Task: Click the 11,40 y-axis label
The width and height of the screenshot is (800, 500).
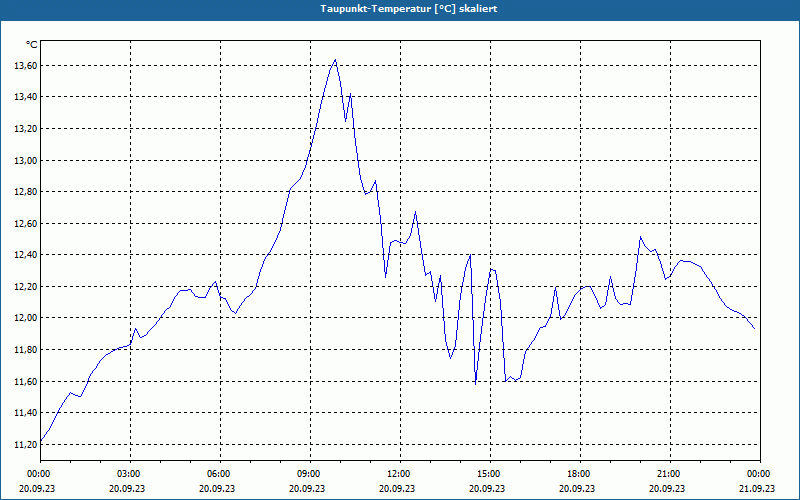Action: click(26, 413)
